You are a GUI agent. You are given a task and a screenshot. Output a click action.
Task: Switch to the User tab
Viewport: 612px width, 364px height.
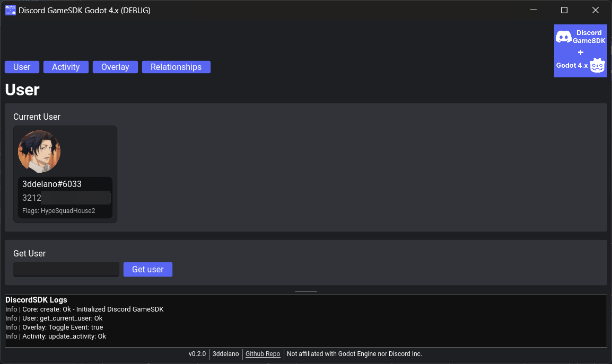click(x=22, y=67)
